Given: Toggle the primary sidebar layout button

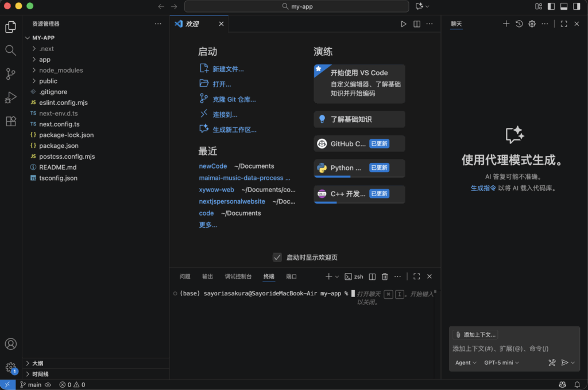Looking at the screenshot, I should coord(551,6).
